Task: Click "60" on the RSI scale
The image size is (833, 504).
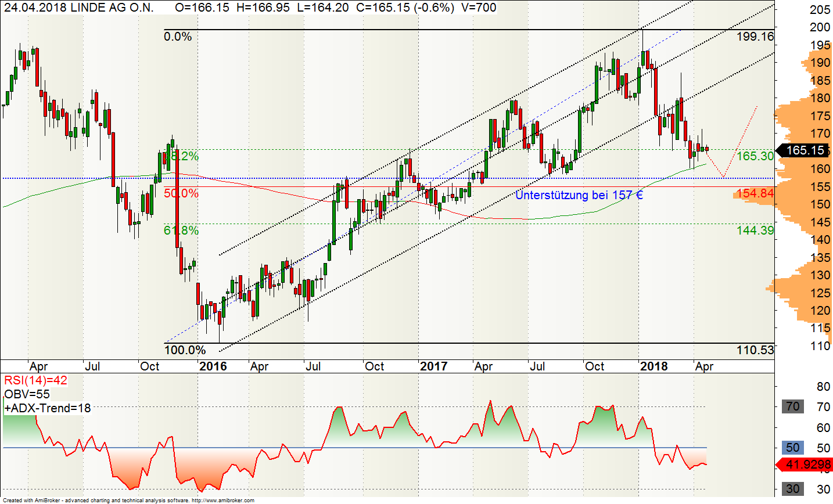Action: point(823,428)
